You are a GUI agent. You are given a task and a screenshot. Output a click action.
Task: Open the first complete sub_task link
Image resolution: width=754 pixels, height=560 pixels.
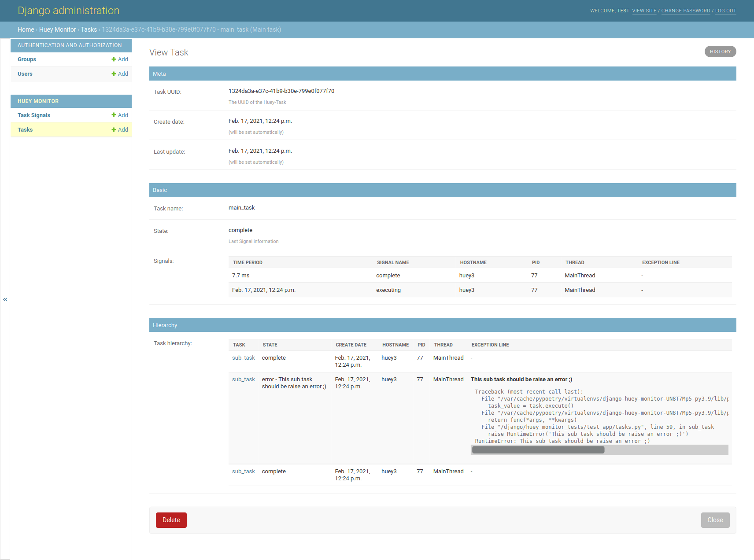click(x=244, y=358)
